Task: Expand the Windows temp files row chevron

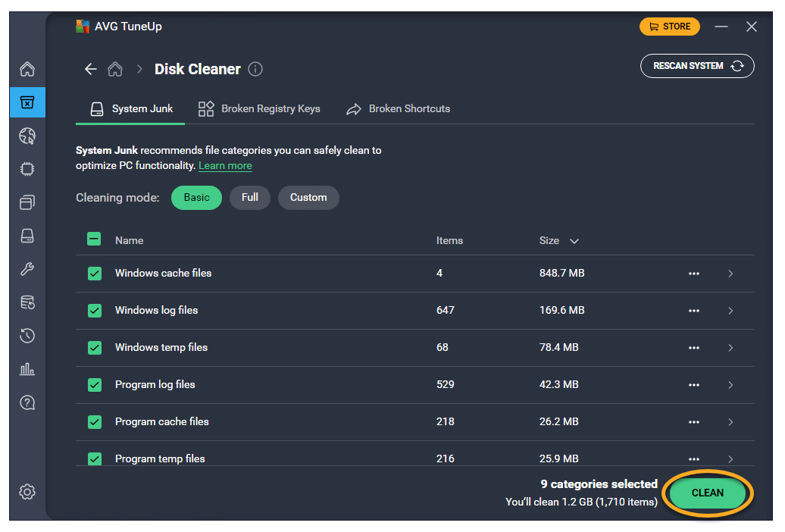Action: [x=730, y=348]
